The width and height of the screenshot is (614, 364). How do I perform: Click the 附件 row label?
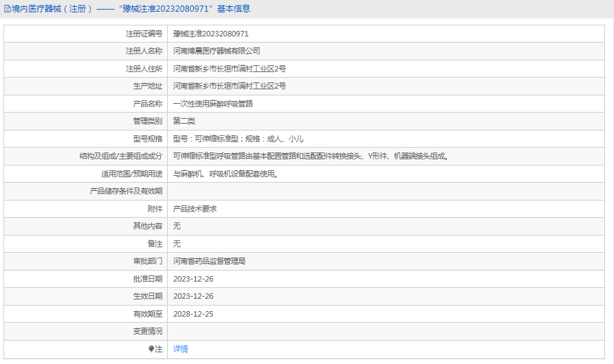tap(155, 209)
